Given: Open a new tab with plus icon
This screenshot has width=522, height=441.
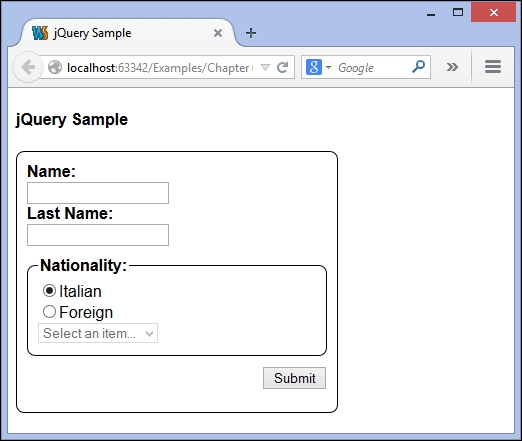Looking at the screenshot, I should (251, 33).
